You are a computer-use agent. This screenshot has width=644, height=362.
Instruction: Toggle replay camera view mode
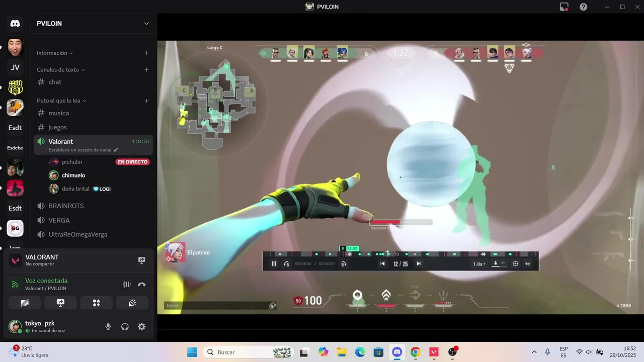pyautogui.click(x=499, y=263)
